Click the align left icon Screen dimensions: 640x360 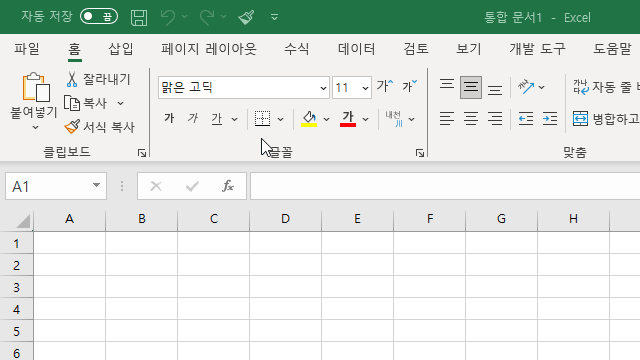click(447, 119)
